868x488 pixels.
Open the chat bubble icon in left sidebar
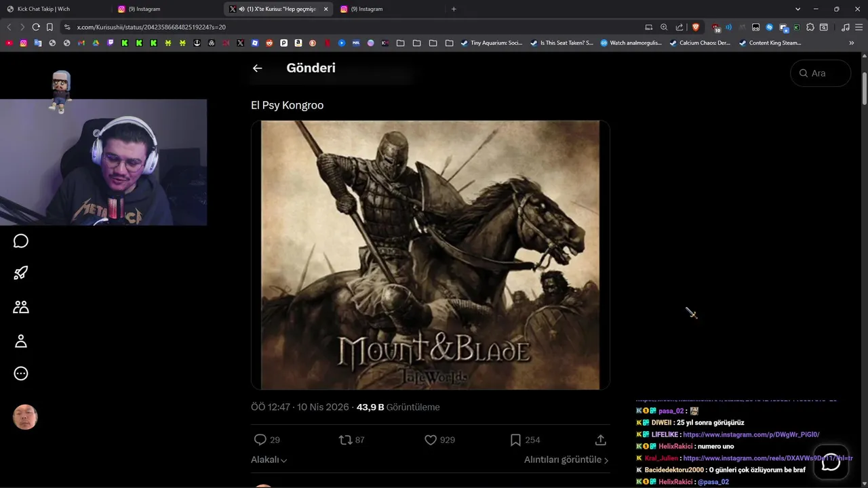click(21, 241)
